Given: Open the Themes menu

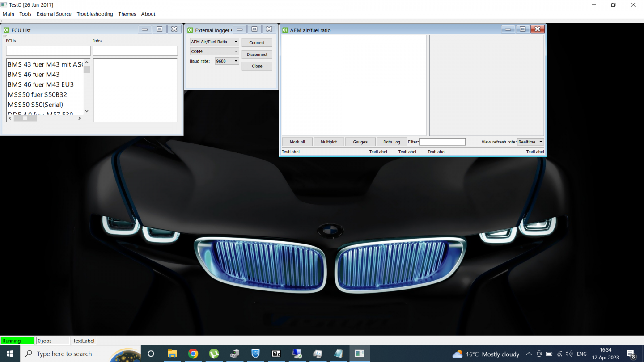Looking at the screenshot, I should pos(127,14).
